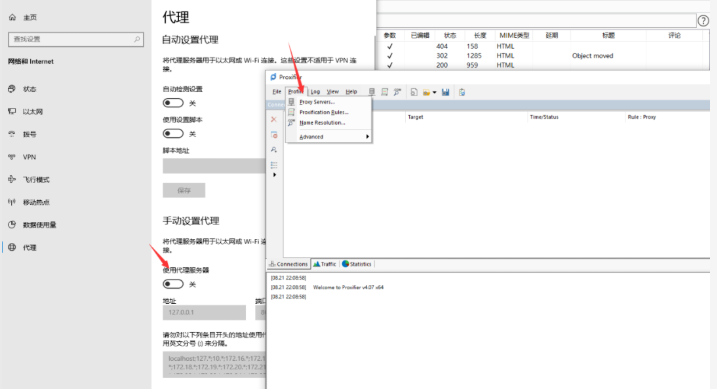Expand the small arrow in Proxifier sidebar
This screenshot has height=389, width=717.
(x=274, y=175)
